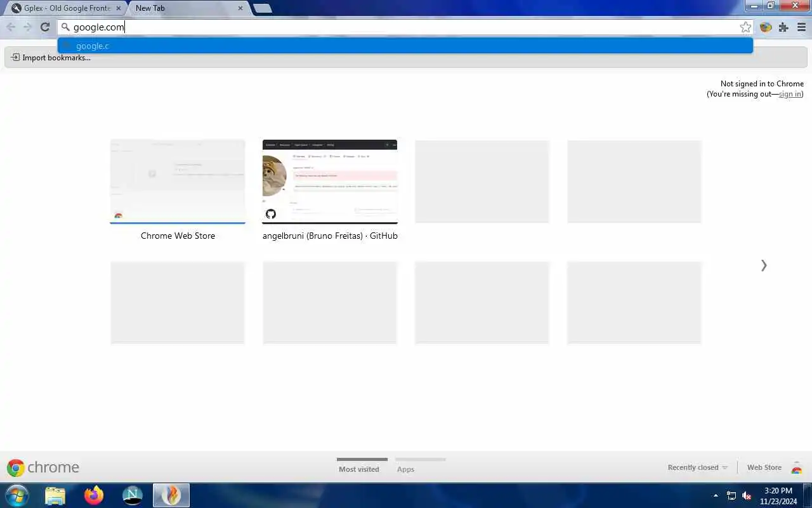Open the angelbruni GitHub thumbnail
This screenshot has width=812, height=508.
pyautogui.click(x=330, y=182)
